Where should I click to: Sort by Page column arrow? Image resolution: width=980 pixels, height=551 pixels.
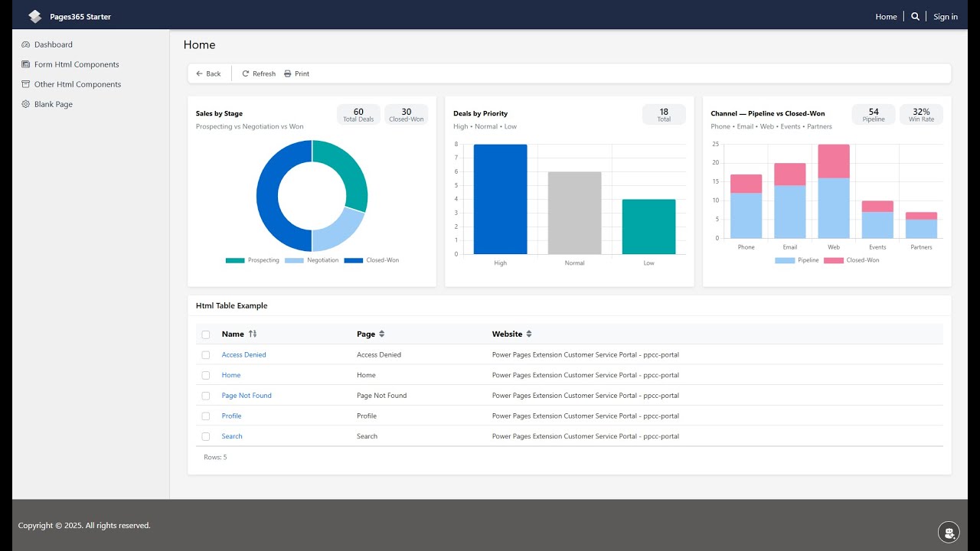click(x=382, y=334)
